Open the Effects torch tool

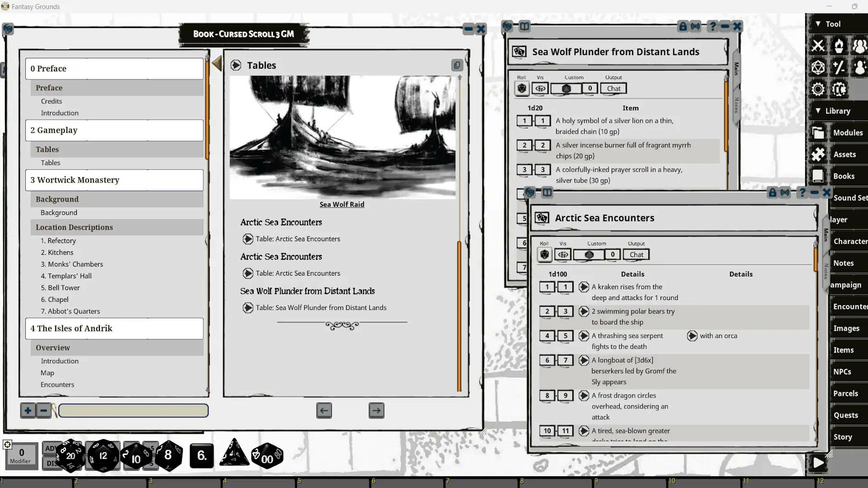point(840,46)
